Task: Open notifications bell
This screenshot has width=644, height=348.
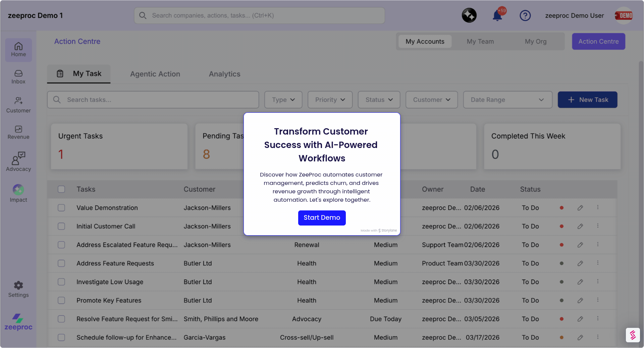Action: pos(497,15)
